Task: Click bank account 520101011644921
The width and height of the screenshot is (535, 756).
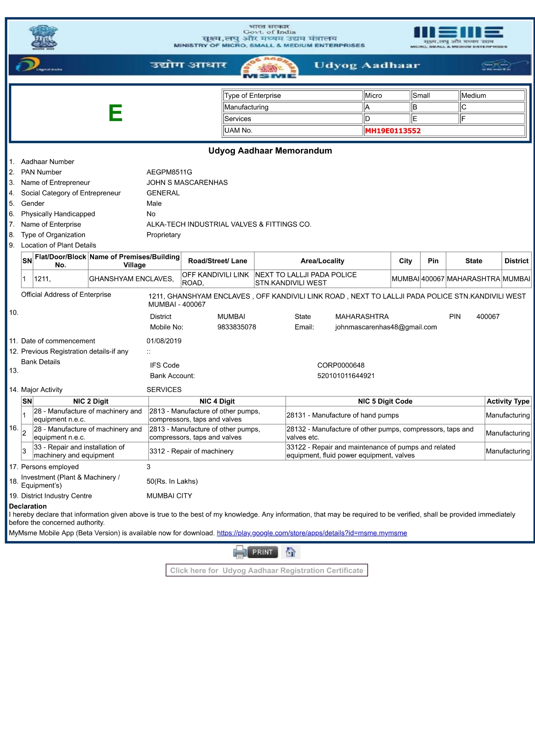Action: [x=346, y=376]
